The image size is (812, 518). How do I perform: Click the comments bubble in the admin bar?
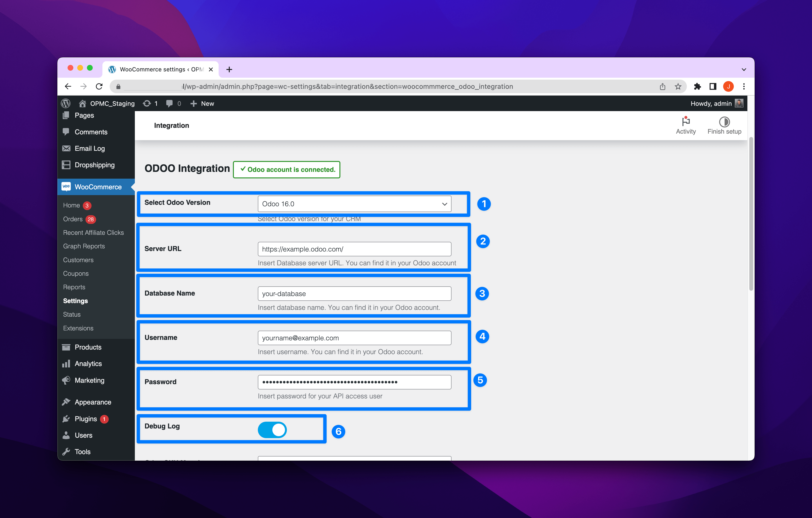[170, 103]
